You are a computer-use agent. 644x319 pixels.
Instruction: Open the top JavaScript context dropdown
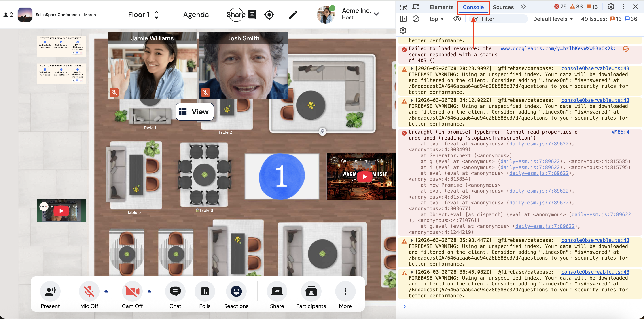436,19
